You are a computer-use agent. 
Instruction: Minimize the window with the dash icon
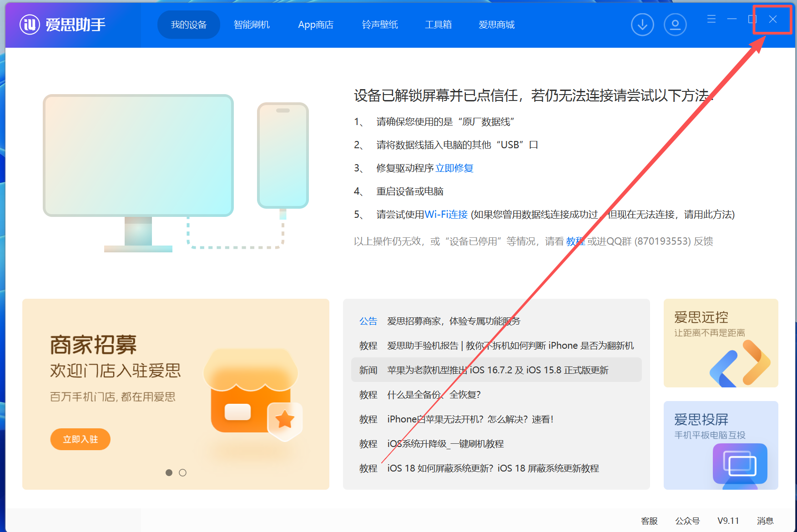click(x=732, y=19)
